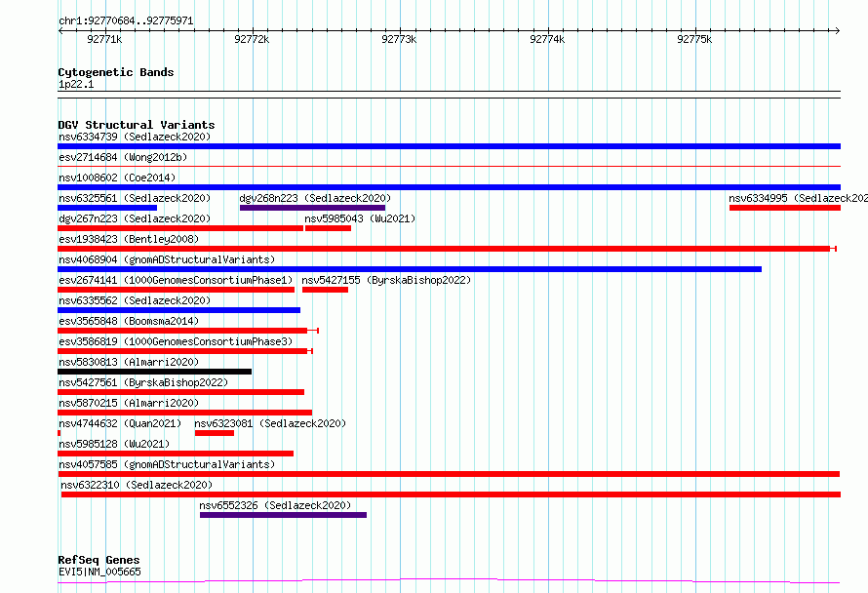This screenshot has width=868, height=593.
Task: Click nsv4068904 (gnomADStructuralVariants) label
Action: pyautogui.click(x=167, y=259)
